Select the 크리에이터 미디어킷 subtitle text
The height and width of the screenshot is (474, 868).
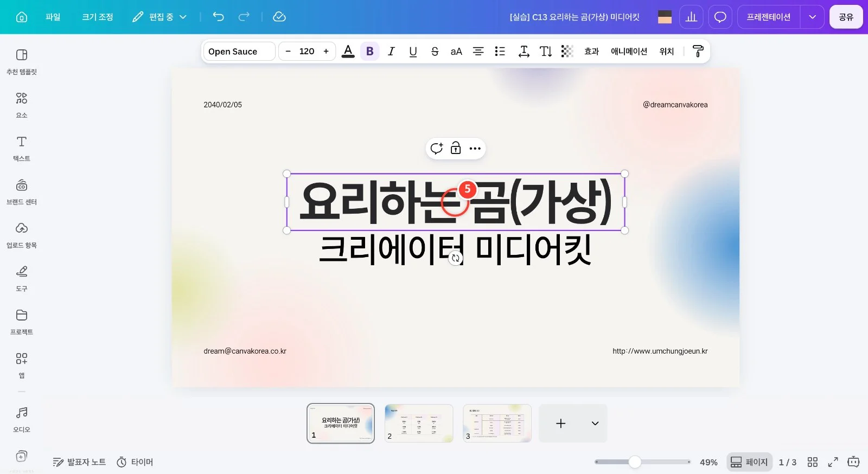[x=455, y=249]
